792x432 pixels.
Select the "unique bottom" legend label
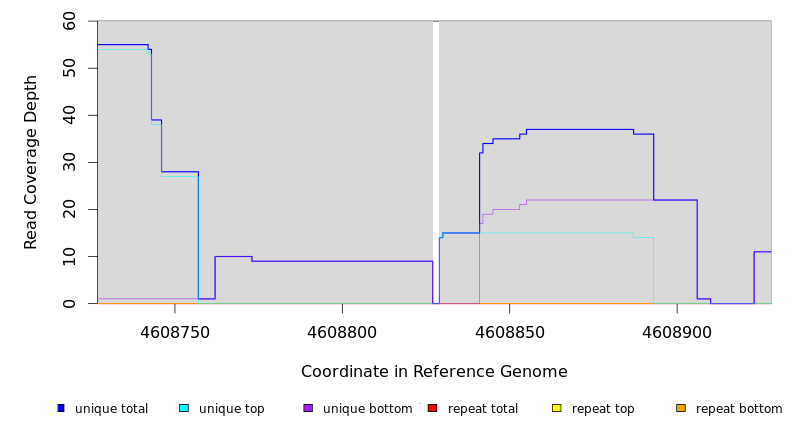(367, 409)
